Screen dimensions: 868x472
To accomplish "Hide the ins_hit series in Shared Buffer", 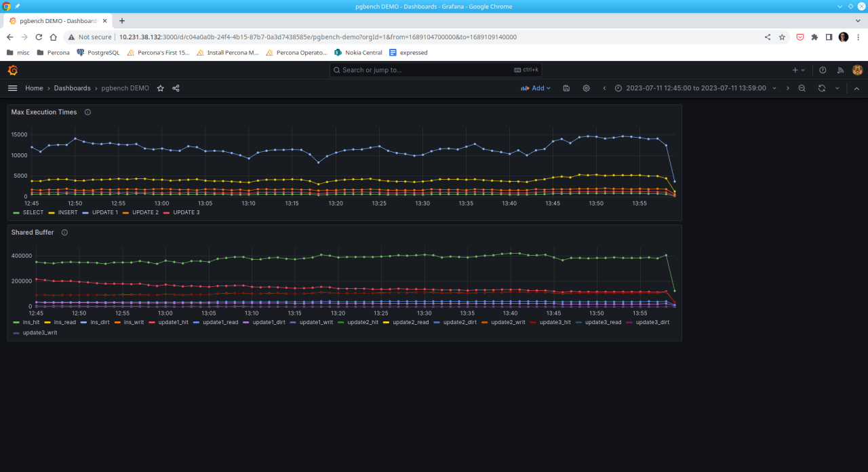I will pyautogui.click(x=30, y=322).
